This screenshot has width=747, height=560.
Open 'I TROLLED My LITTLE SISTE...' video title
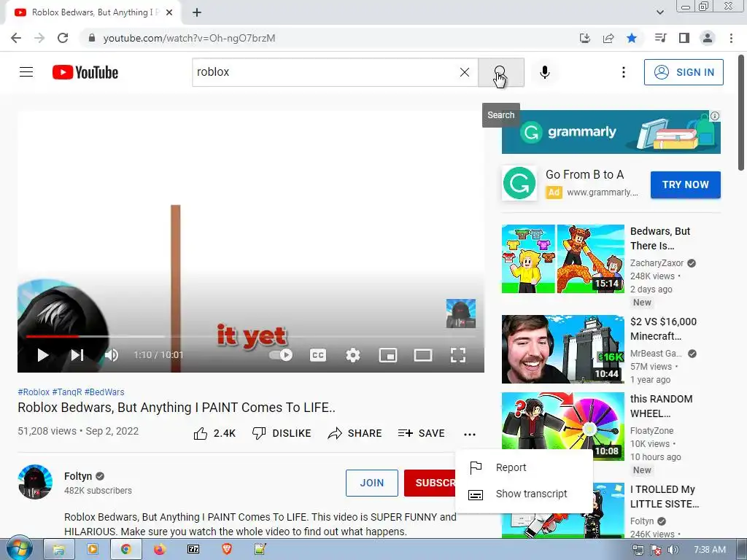[665, 497]
